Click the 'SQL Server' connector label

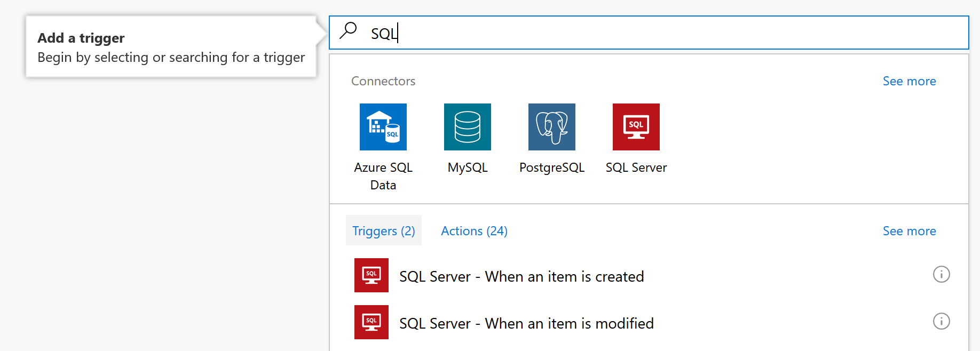(636, 167)
